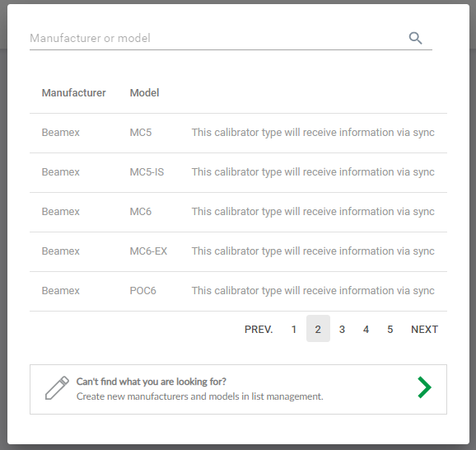The image size is (476, 450).
Task: Click the sync info text in POC6 row
Action: [x=313, y=290]
